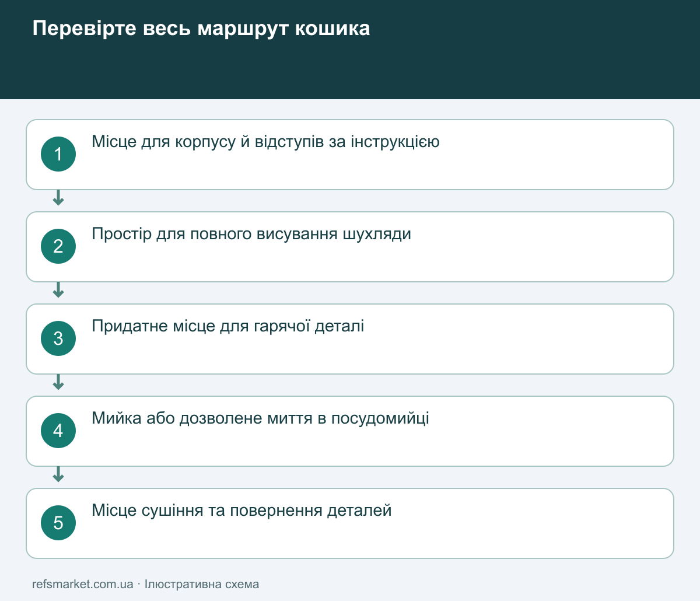Viewport: 700px width, 601px height.
Task: Click the green number 2 badge
Action: 58,246
